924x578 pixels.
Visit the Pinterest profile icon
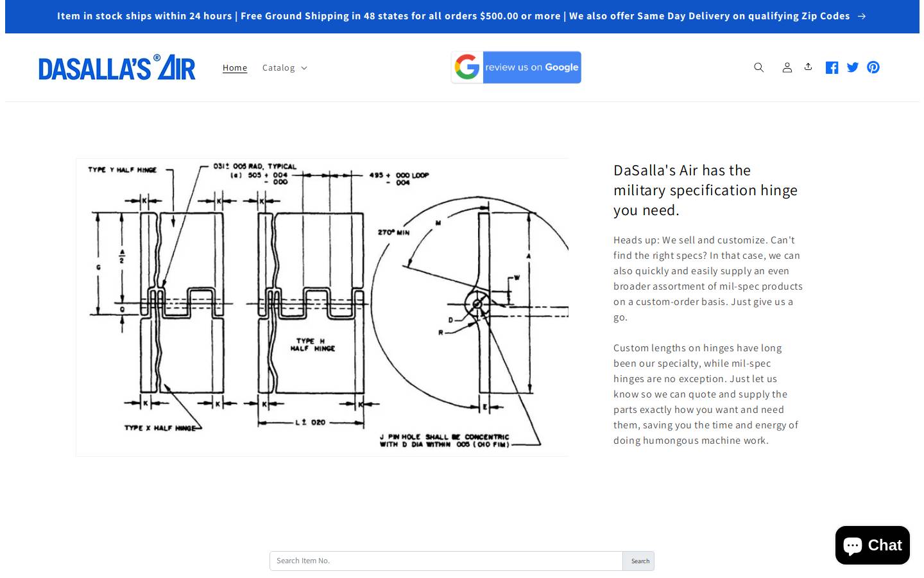[x=873, y=67]
